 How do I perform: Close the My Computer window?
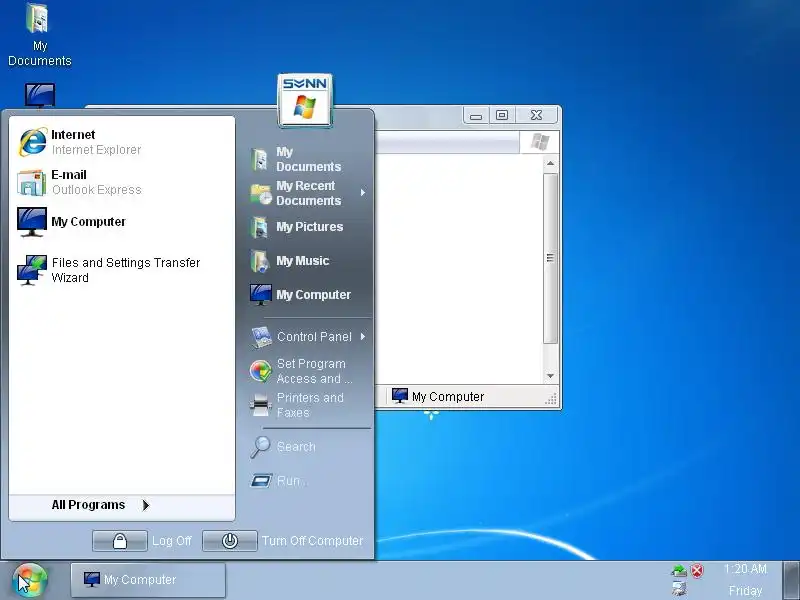coord(536,115)
